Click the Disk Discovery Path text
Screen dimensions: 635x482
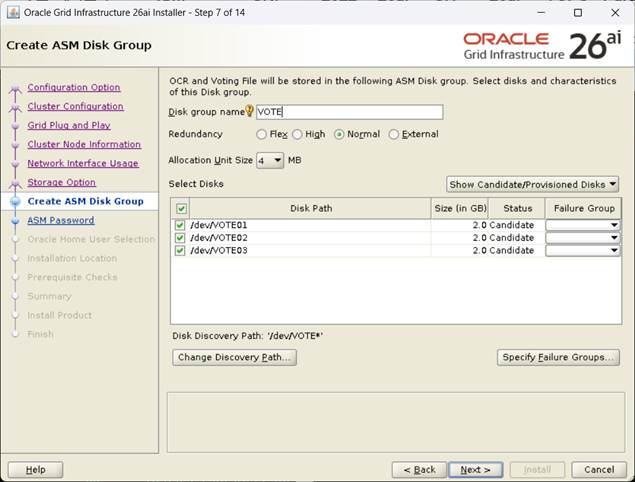pos(247,336)
